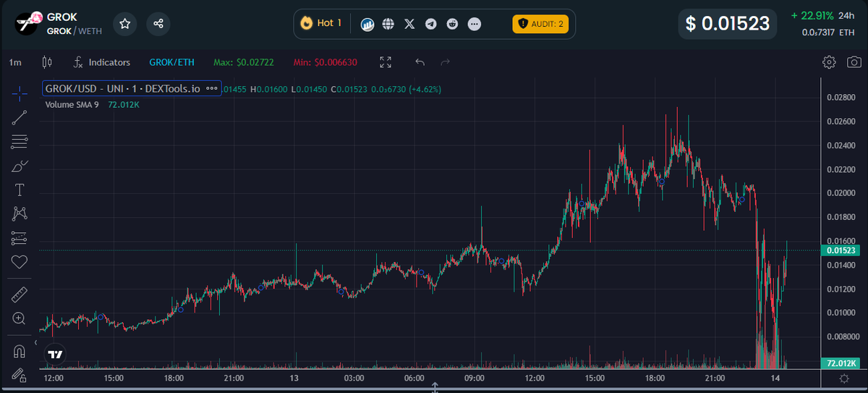Open the favorites heart icon tool
Screen dimensions: 868x393
(20, 262)
